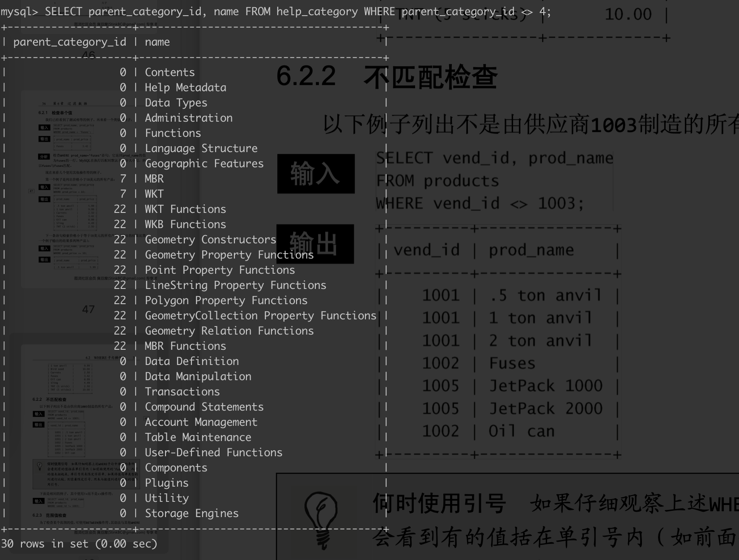Click the Account Management row
The height and width of the screenshot is (560, 739).
pos(195,422)
